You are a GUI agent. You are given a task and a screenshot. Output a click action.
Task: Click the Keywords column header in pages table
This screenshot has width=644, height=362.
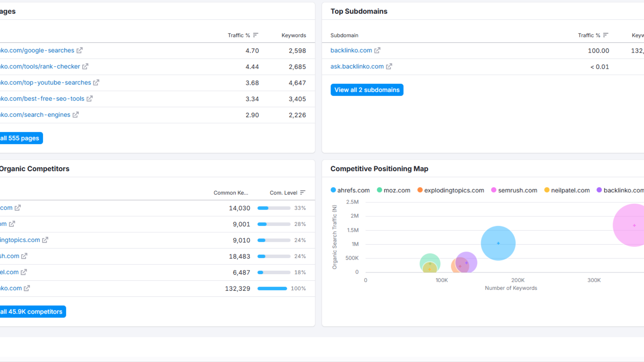point(294,35)
